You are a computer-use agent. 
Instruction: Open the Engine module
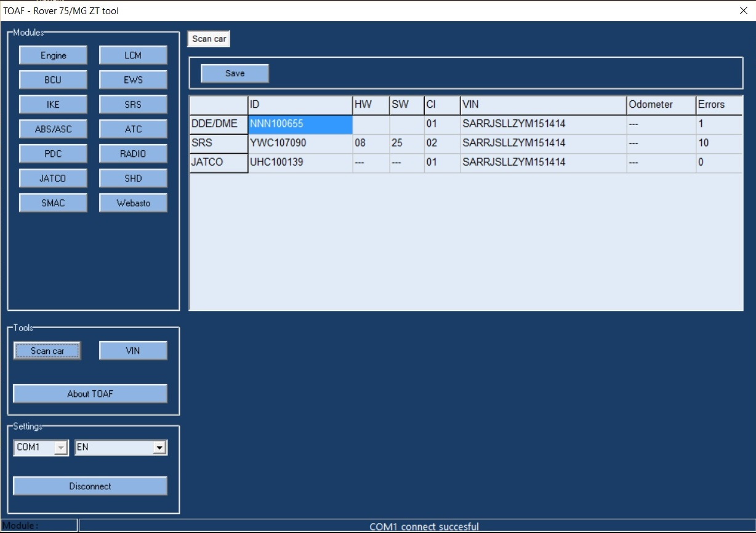click(53, 55)
